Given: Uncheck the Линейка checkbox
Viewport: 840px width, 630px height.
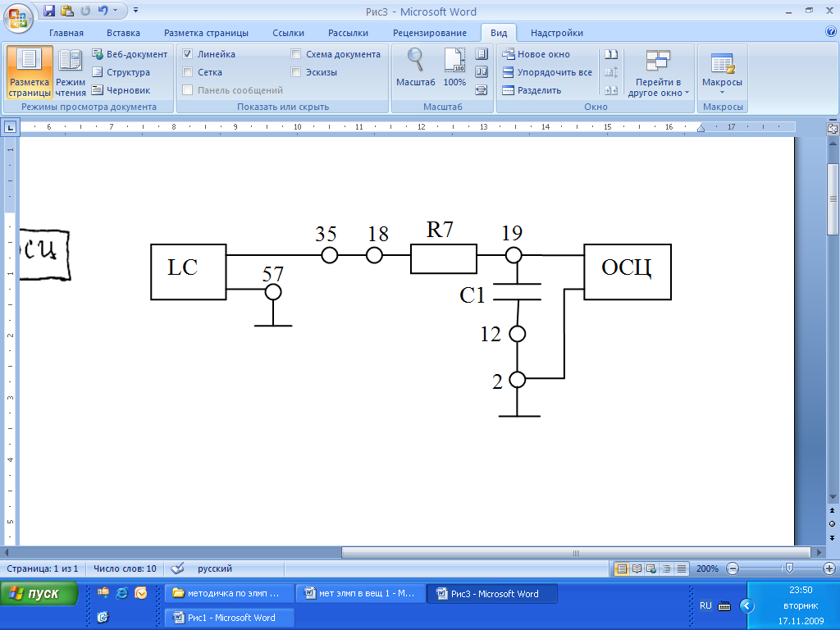Looking at the screenshot, I should pos(188,54).
